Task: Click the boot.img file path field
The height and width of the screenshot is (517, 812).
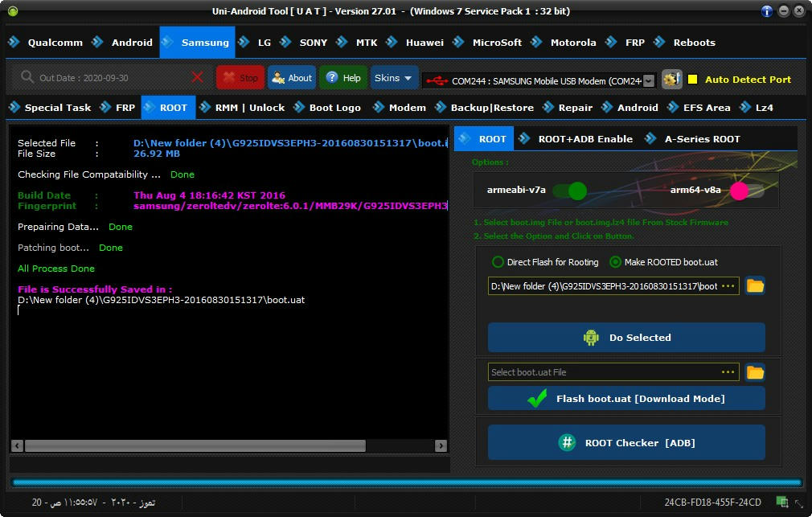Action: (x=613, y=286)
